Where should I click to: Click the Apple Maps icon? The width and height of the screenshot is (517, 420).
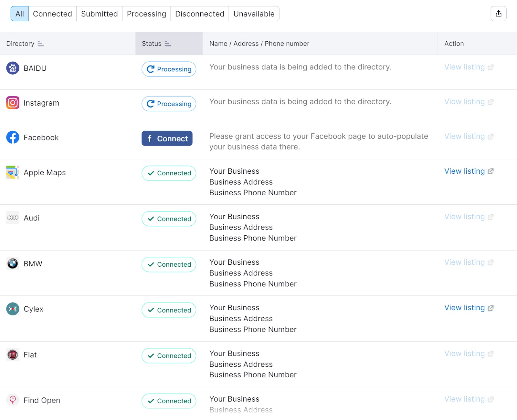coord(13,172)
